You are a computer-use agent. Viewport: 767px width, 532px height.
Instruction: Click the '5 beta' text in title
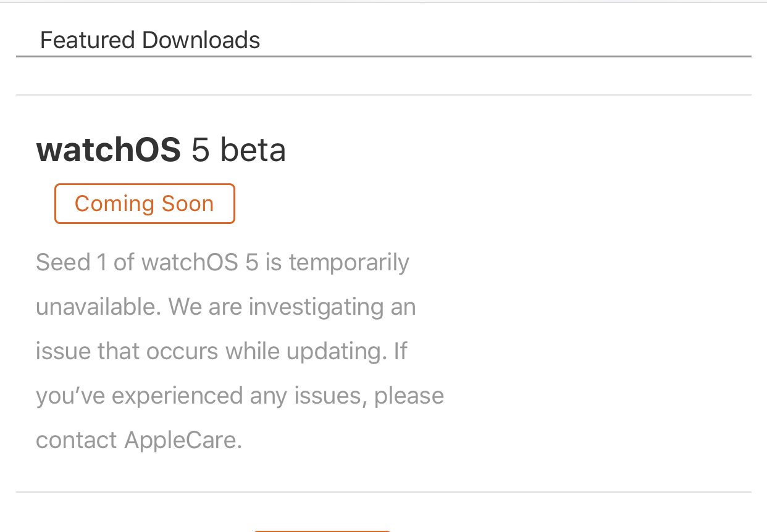238,150
